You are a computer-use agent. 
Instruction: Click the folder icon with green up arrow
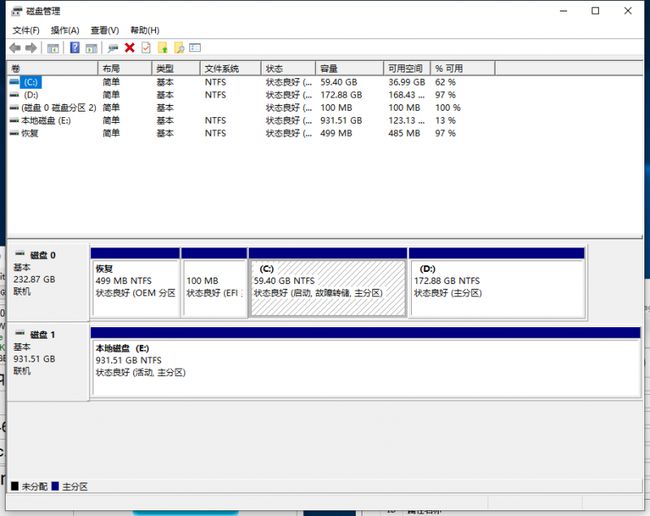point(162,48)
